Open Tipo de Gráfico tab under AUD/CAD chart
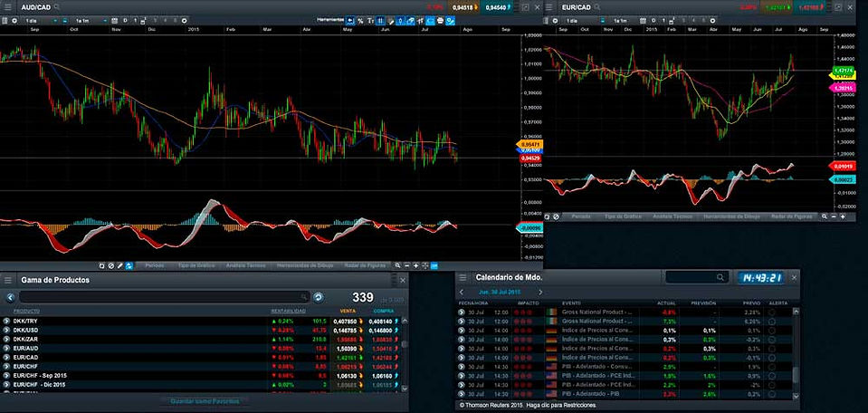Image resolution: width=868 pixels, height=413 pixels. point(197,265)
